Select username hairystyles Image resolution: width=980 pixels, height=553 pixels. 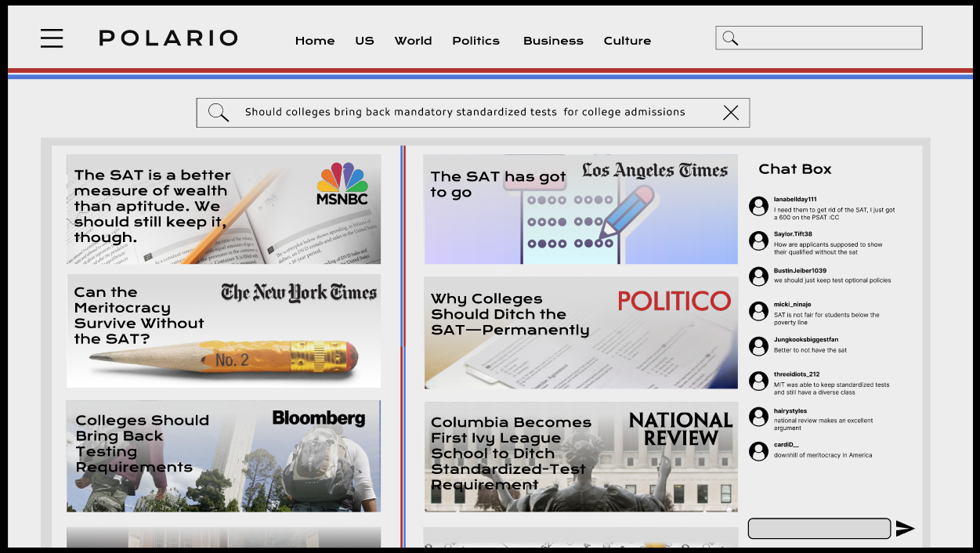(x=790, y=411)
